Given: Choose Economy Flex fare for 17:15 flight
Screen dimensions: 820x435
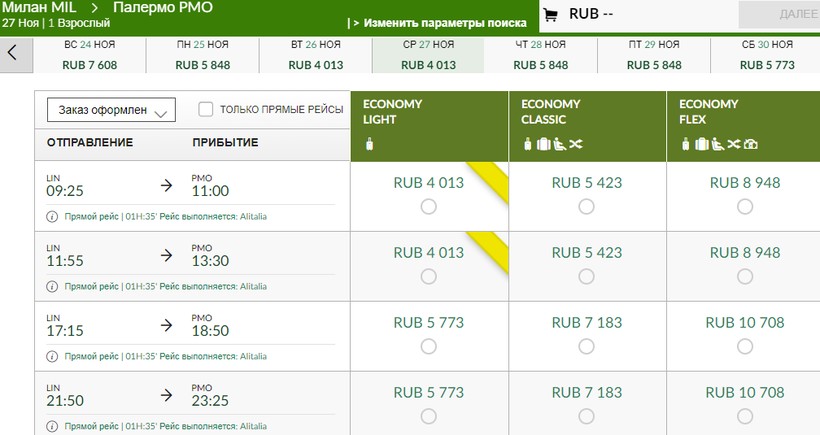Looking at the screenshot, I should click(x=745, y=346).
